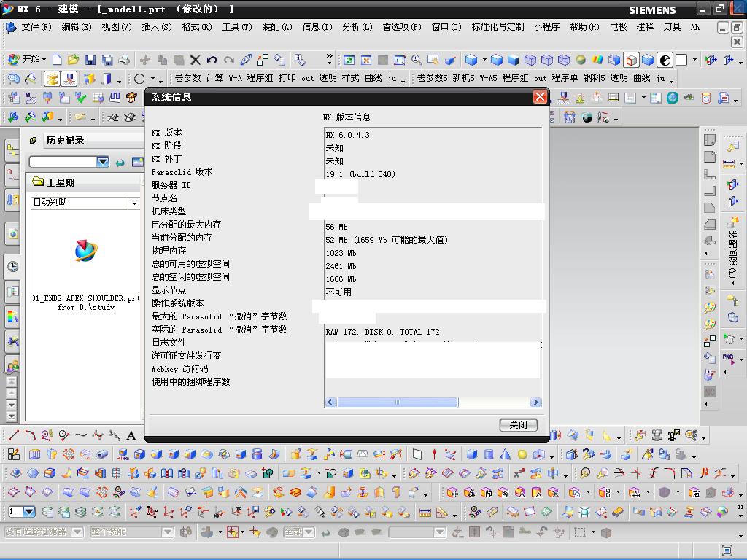747x560 pixels.
Task: Click the Text A tool icon
Action: (131, 435)
